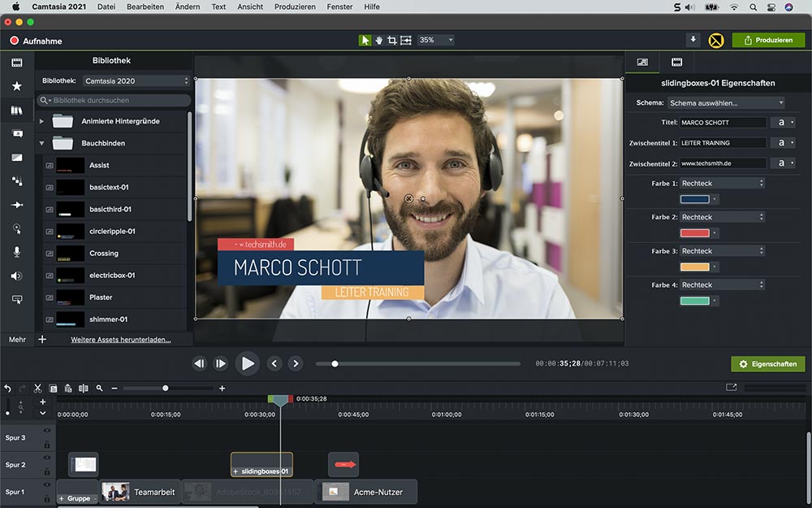This screenshot has height=508, width=812.
Task: Click the green Farbe 4 swatch
Action: coord(694,301)
